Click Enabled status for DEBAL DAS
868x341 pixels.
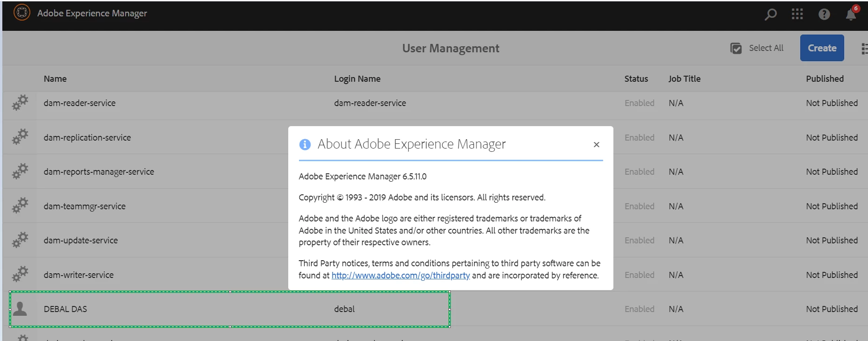pyautogui.click(x=639, y=309)
